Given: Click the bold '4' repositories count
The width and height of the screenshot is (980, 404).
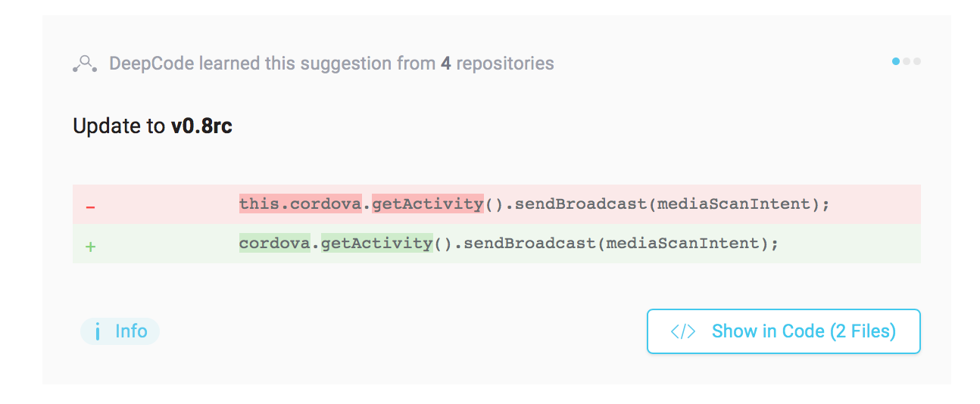Looking at the screenshot, I should 446,64.
